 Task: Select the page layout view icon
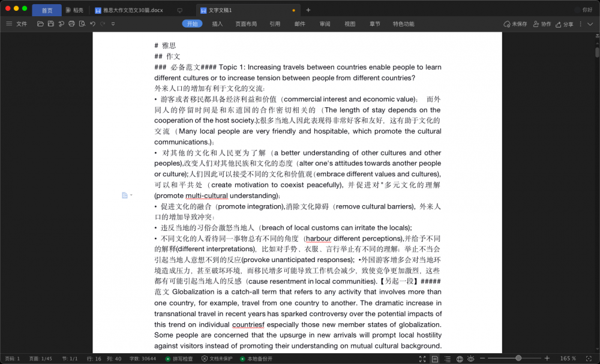point(434,359)
